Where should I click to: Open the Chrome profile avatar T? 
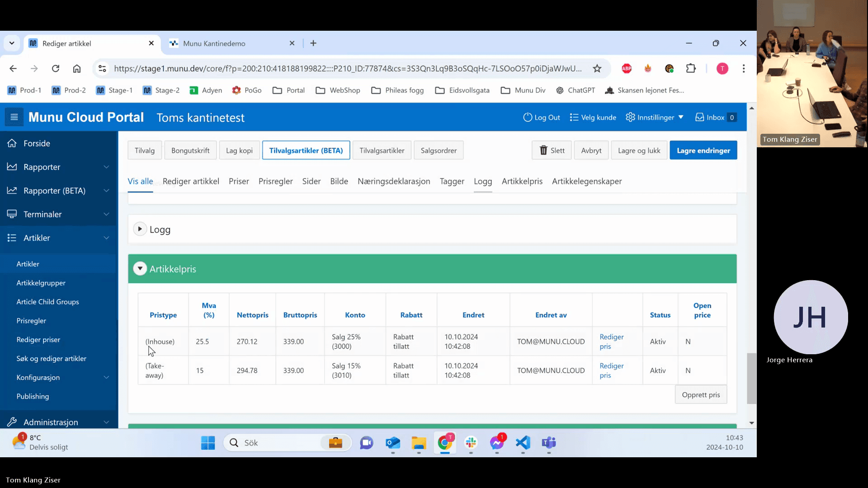[722, 69]
